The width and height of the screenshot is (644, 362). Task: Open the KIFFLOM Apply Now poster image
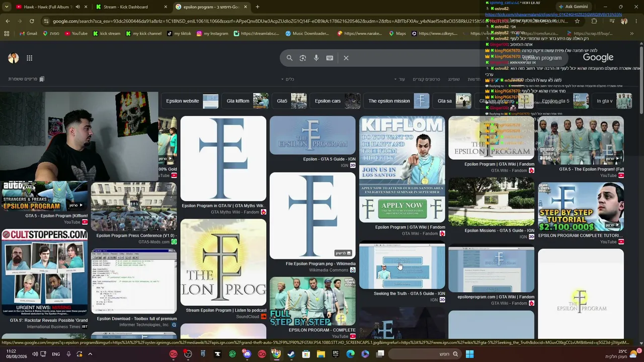[402, 169]
